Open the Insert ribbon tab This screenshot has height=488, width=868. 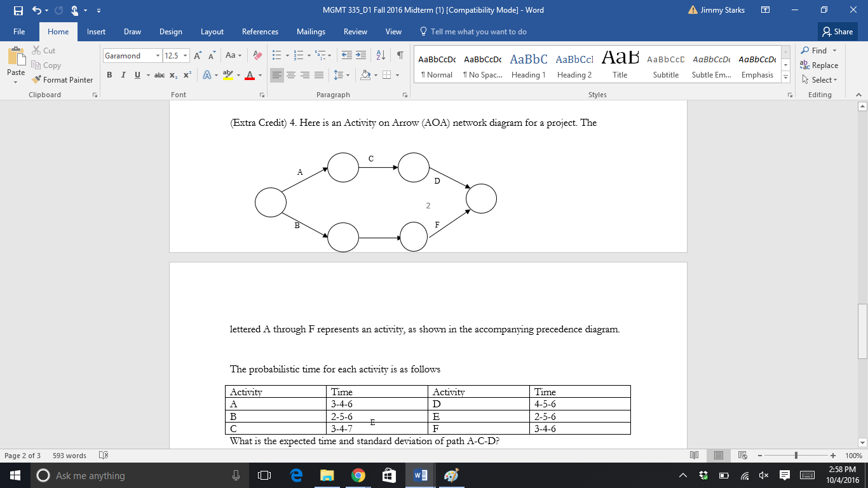[97, 32]
